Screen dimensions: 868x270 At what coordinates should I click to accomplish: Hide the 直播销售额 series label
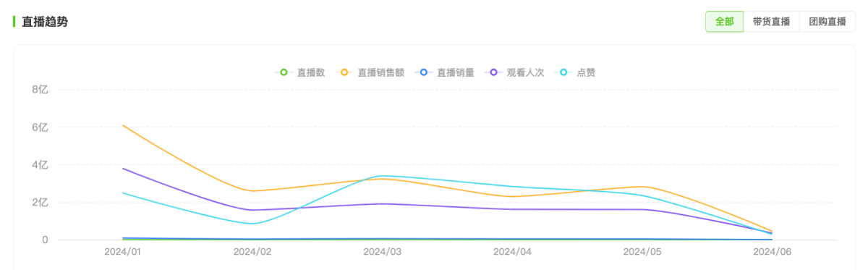click(x=381, y=72)
